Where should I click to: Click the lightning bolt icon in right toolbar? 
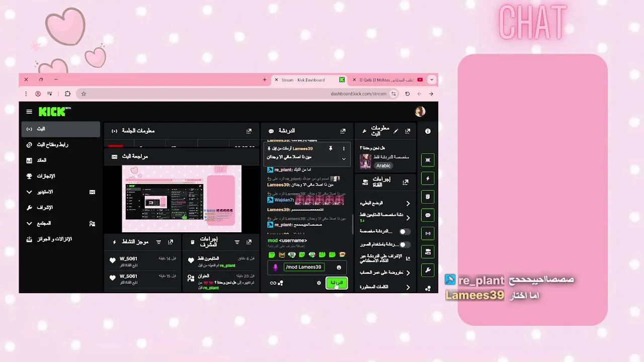(428, 178)
